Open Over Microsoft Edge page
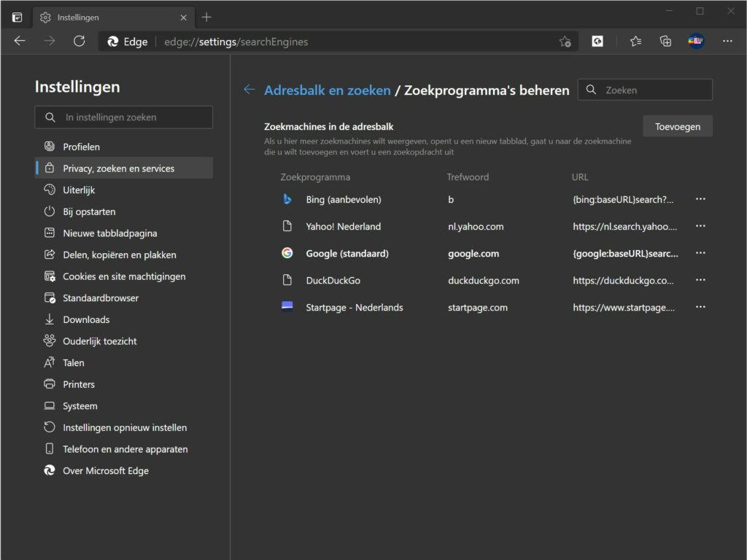The width and height of the screenshot is (747, 560). 124,471
